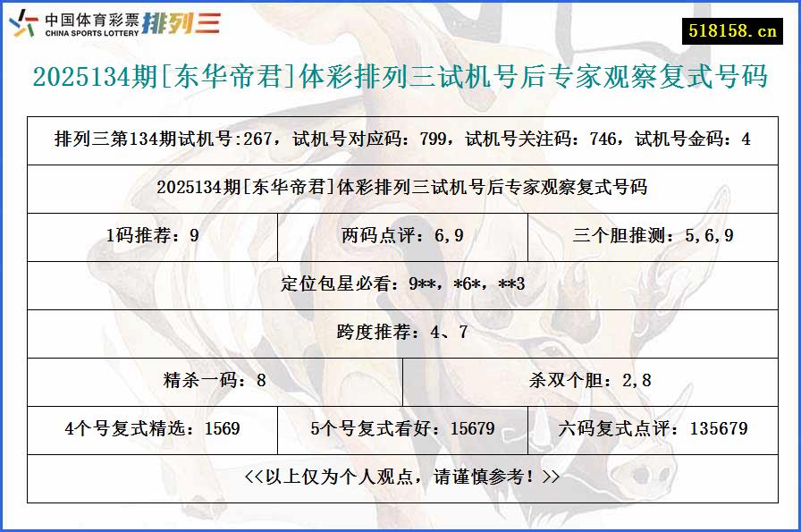Select the 跨度推荐：4、7 row
This screenshot has height=532, width=801.
400,333
